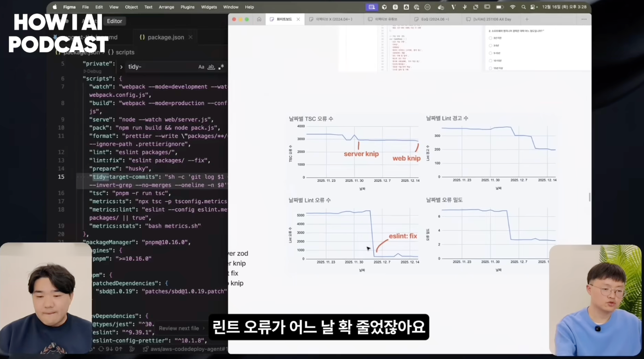Select the 10-15년 radio option
The width and height of the screenshot is (644, 359).
click(490, 61)
